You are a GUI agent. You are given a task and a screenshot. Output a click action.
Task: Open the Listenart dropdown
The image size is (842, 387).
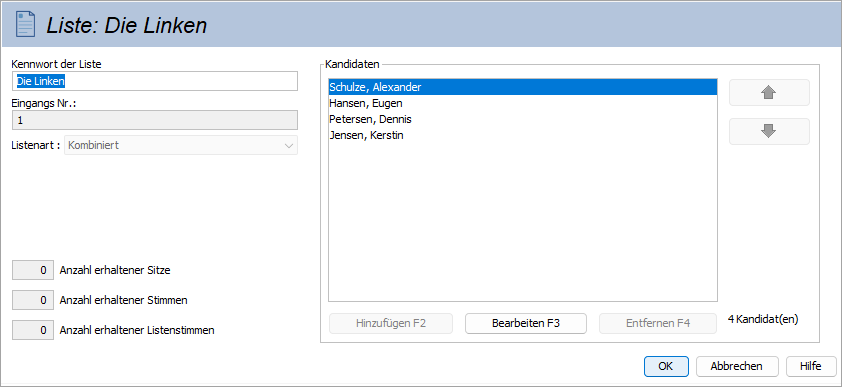click(181, 145)
